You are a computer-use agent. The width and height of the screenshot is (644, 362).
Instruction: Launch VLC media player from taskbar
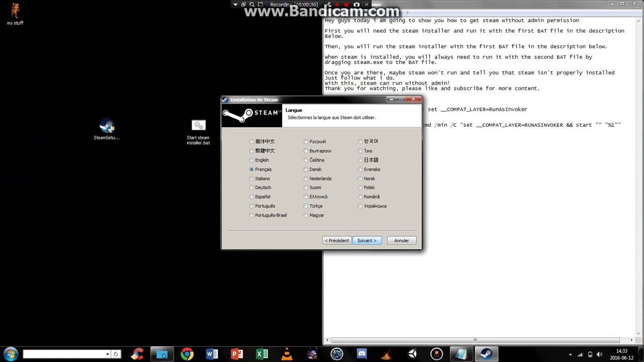tap(287, 354)
